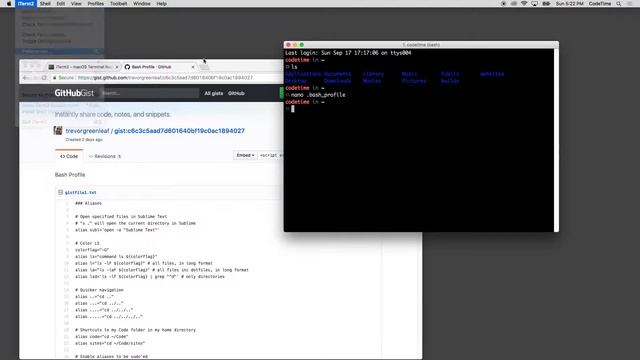
Task: Switch to the iTerm2 macOS Terminal browser tab
Action: [84, 67]
